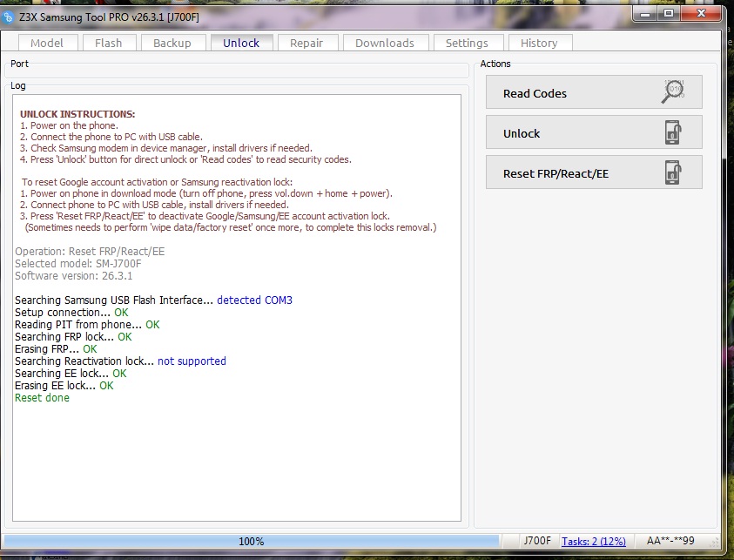Click 'To reset Google account activation' line
The width and height of the screenshot is (734, 560).
coord(158,182)
